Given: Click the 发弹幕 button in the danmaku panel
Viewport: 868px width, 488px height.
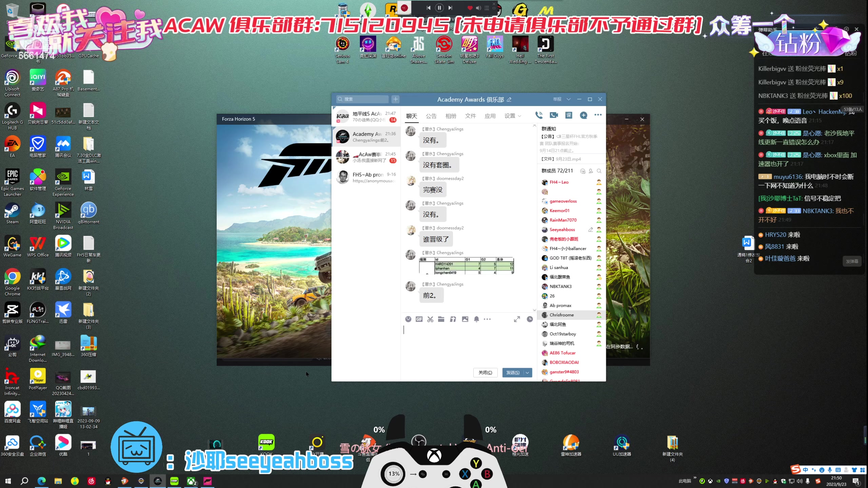Looking at the screenshot, I should click(x=852, y=261).
